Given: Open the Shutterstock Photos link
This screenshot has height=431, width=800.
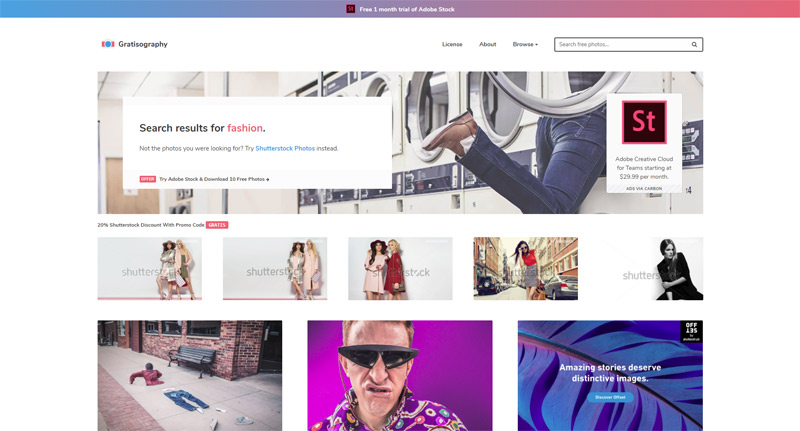Looking at the screenshot, I should pos(285,148).
